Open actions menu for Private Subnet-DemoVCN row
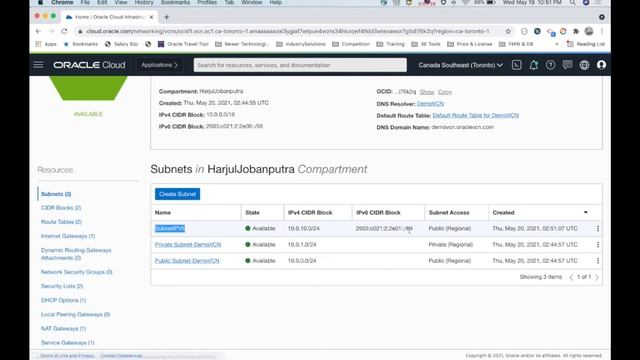 (x=598, y=244)
